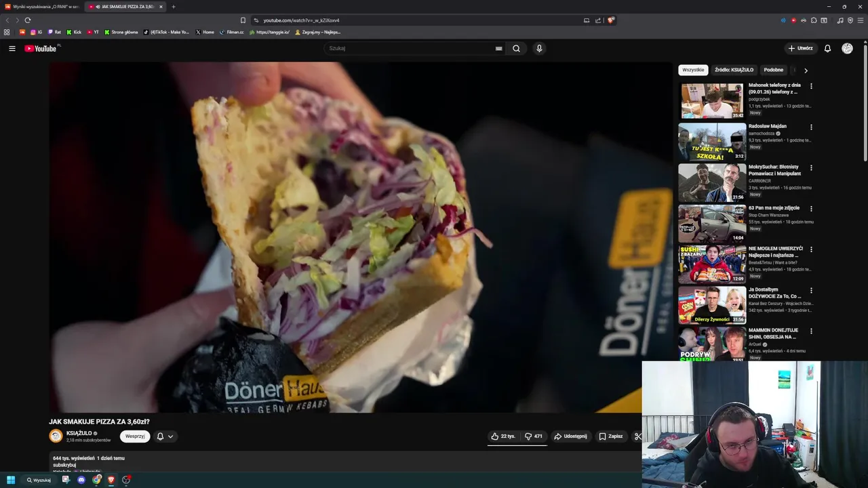868x488 pixels.
Task: Open the on-screen keyboard in search box
Action: point(498,48)
